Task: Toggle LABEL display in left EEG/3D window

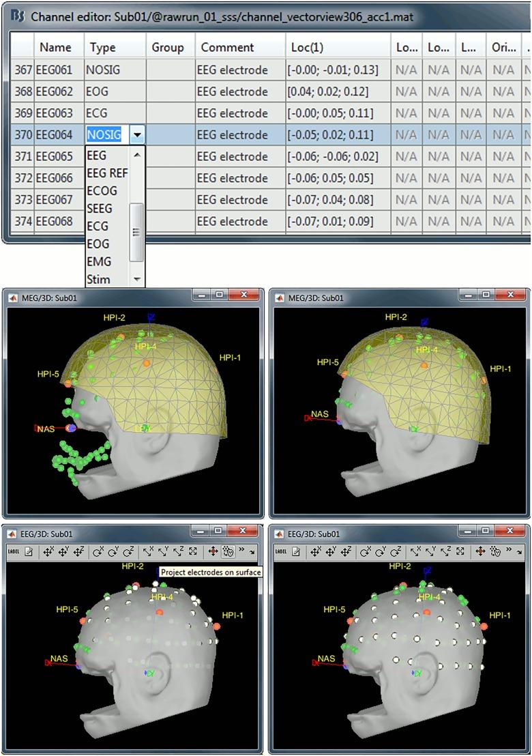Action: [13, 551]
